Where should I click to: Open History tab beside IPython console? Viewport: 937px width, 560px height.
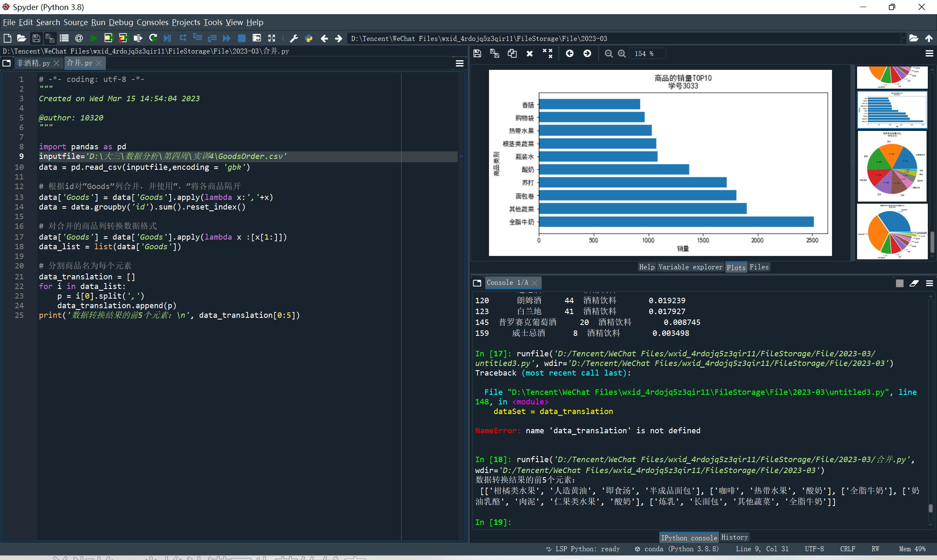[734, 537]
